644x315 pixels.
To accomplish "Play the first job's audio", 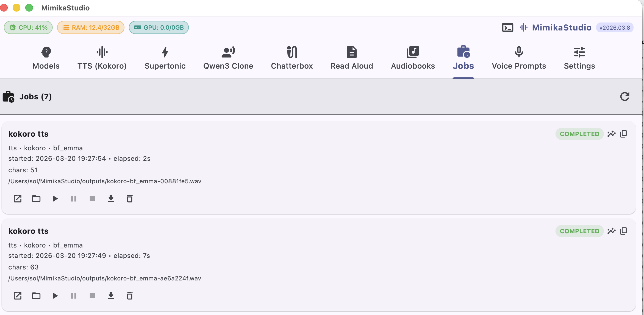I will click(55, 198).
